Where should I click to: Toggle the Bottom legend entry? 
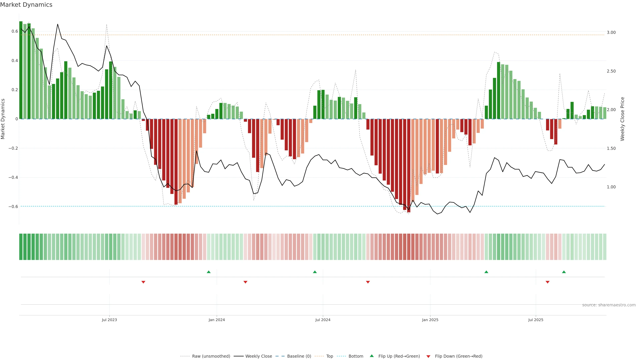point(356,356)
